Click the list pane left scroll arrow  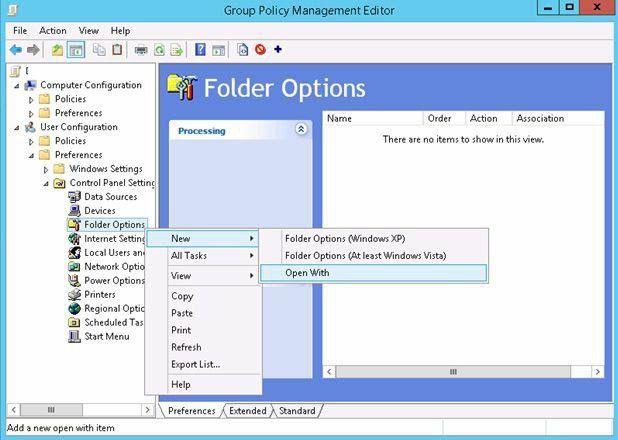329,372
